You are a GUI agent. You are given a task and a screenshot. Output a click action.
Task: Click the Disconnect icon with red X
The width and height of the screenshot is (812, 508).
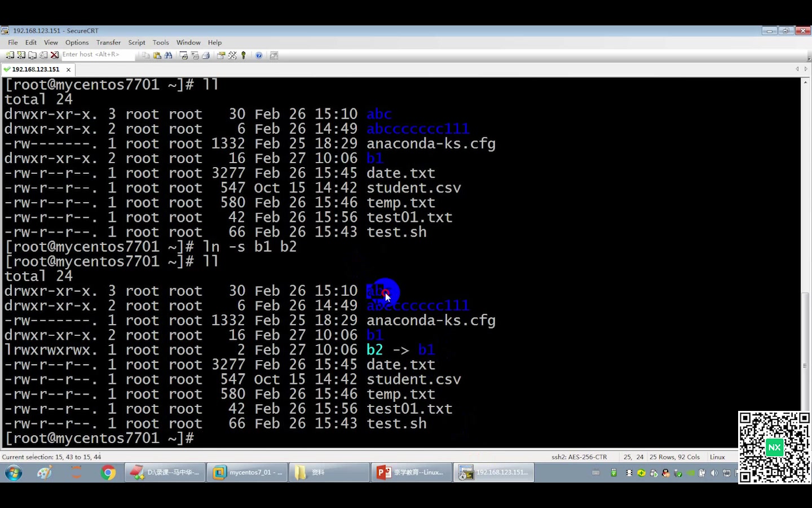55,55
